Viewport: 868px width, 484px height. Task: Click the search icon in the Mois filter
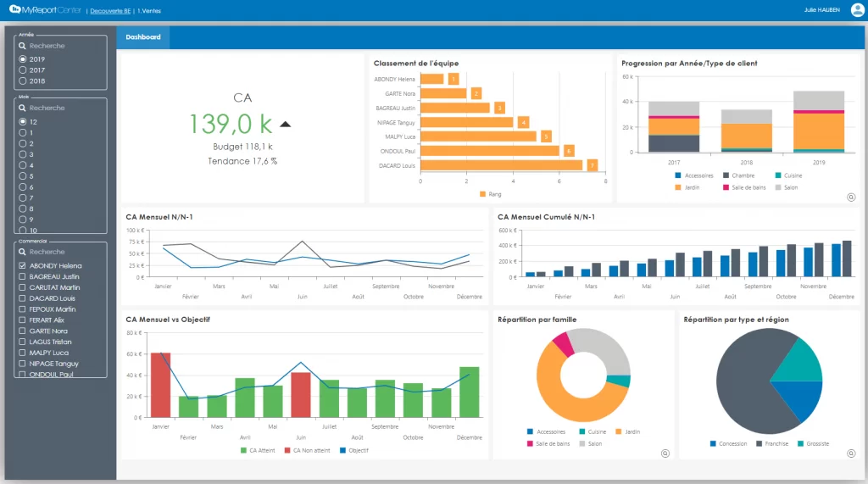click(23, 108)
